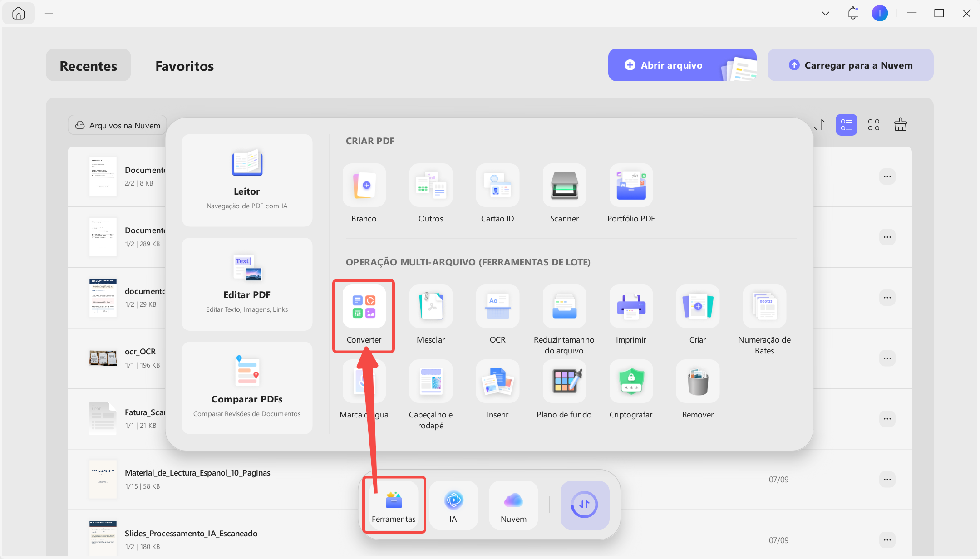This screenshot has height=559, width=980.
Task: Click the sync transfer circular icon
Action: tap(585, 505)
